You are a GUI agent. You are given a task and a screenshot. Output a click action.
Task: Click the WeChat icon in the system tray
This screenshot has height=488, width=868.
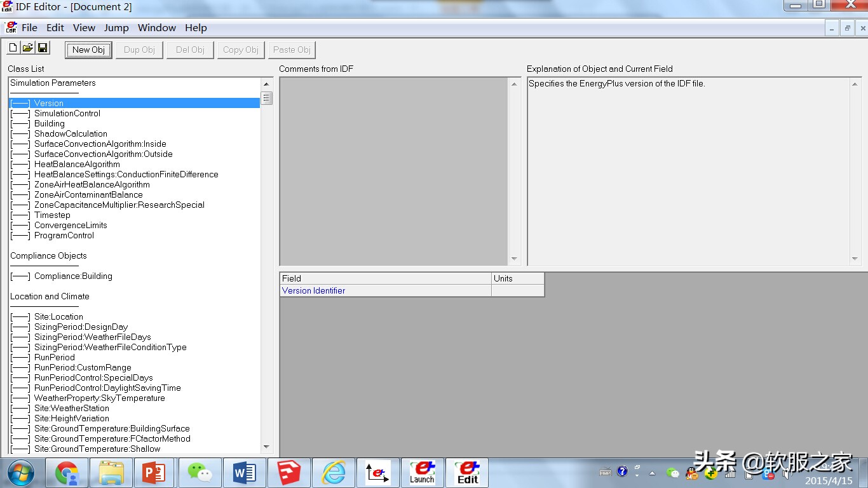[673, 473]
